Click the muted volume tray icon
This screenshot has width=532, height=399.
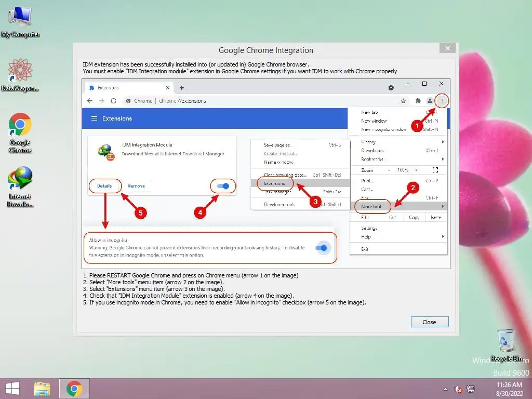(458, 389)
